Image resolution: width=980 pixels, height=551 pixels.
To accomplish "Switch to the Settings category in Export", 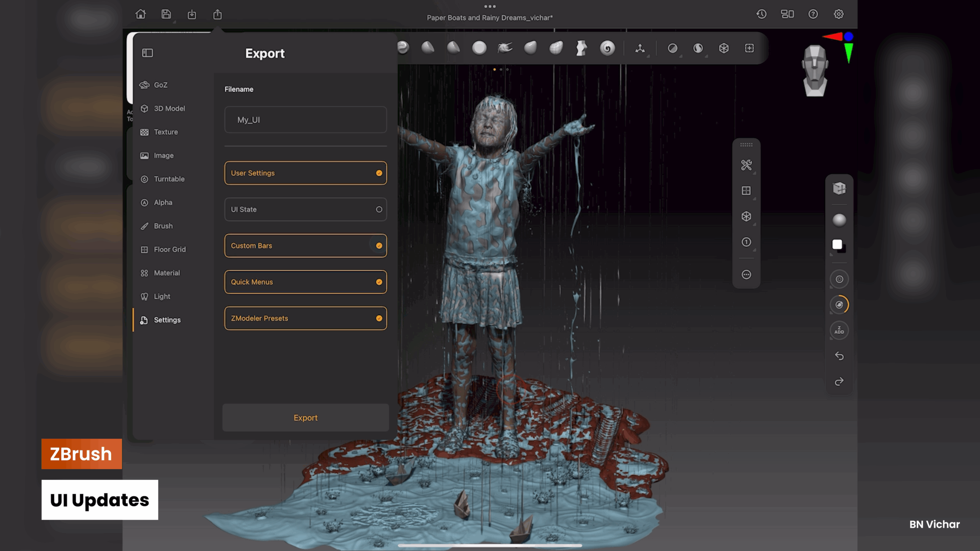I will pyautogui.click(x=167, y=320).
